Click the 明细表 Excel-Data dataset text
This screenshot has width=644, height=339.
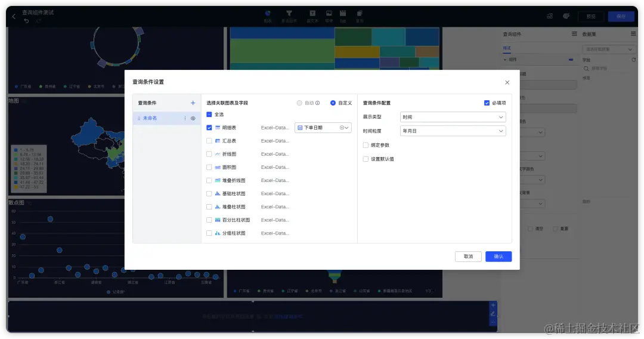pyautogui.click(x=275, y=128)
